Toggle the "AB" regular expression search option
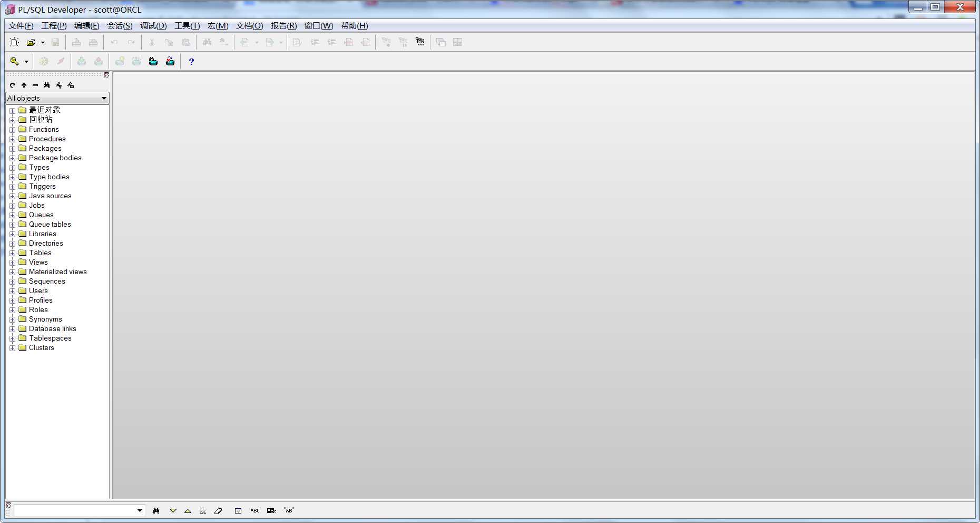The height and width of the screenshot is (523, 980). point(289,510)
